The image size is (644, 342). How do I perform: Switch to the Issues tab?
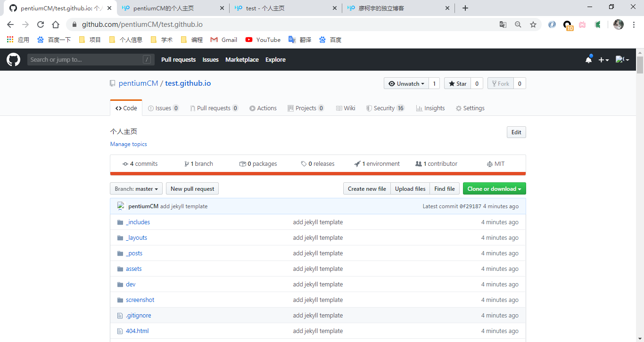pos(163,108)
